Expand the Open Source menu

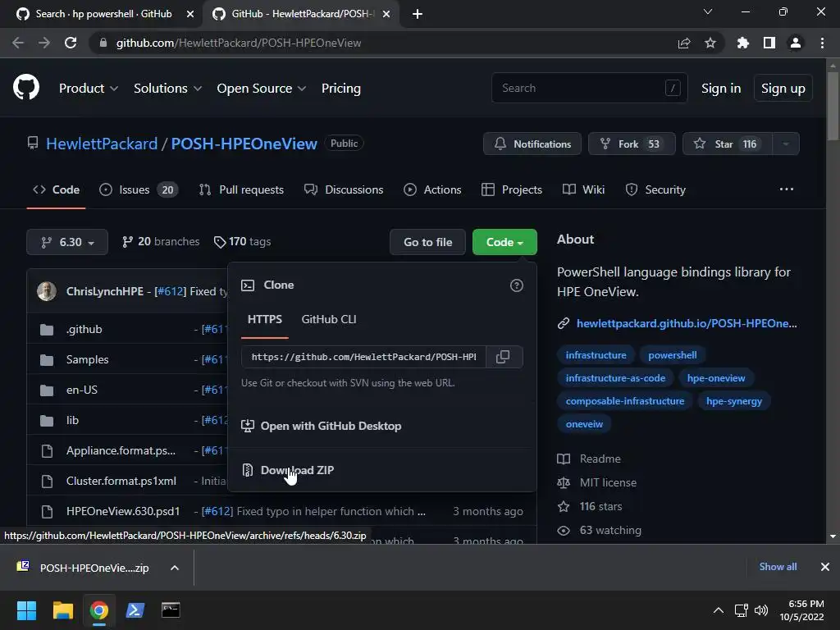click(x=262, y=89)
